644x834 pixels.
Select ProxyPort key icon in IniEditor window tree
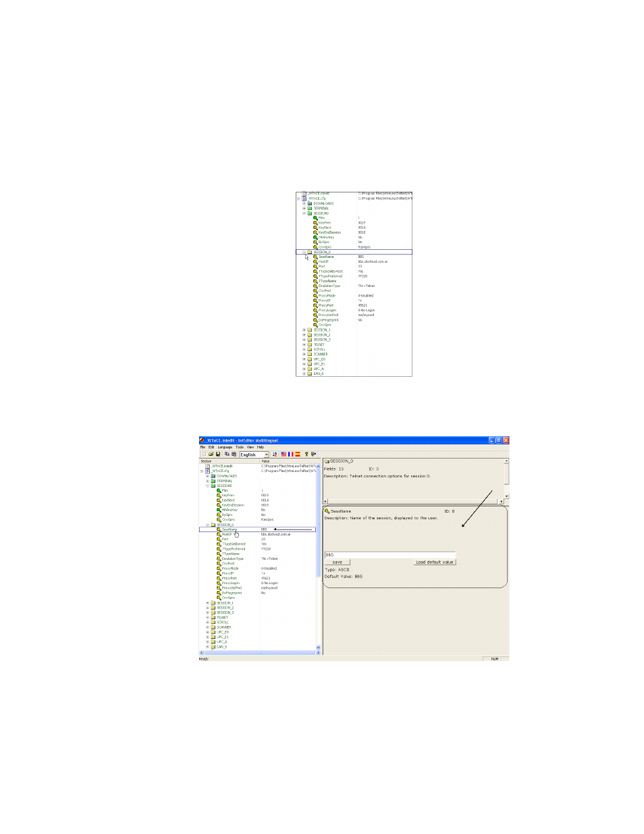[x=219, y=578]
